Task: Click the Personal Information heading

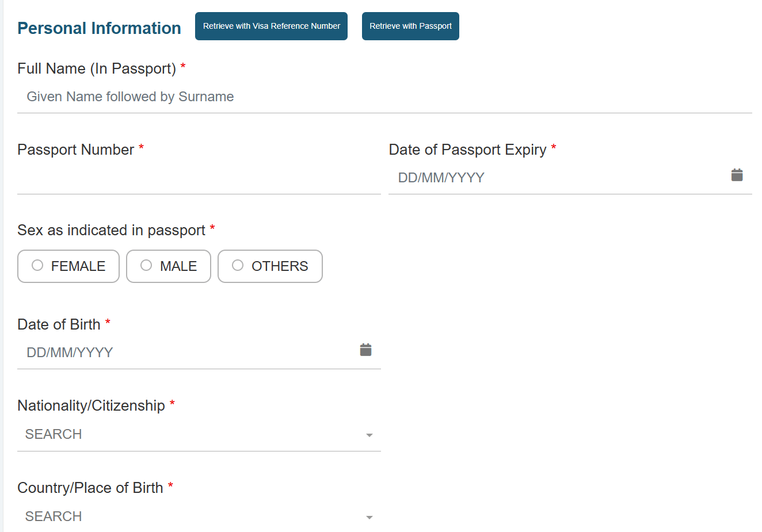Action: click(x=99, y=28)
